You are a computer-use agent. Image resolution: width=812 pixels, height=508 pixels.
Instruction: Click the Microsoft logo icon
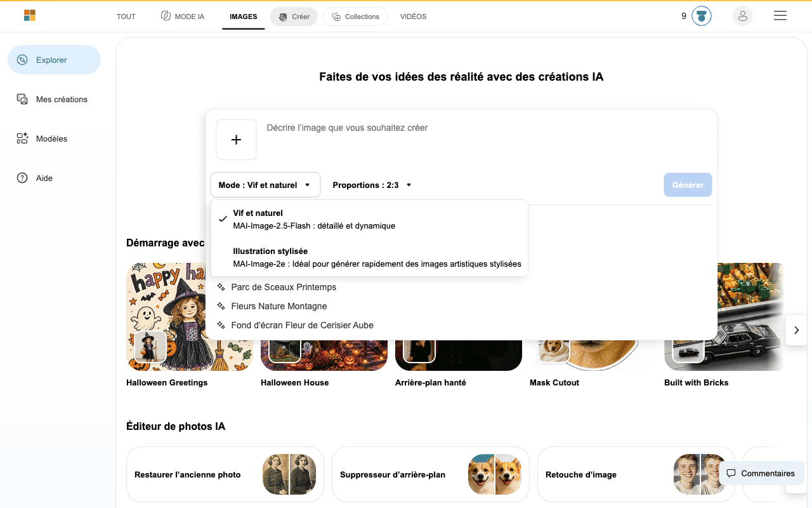click(30, 16)
